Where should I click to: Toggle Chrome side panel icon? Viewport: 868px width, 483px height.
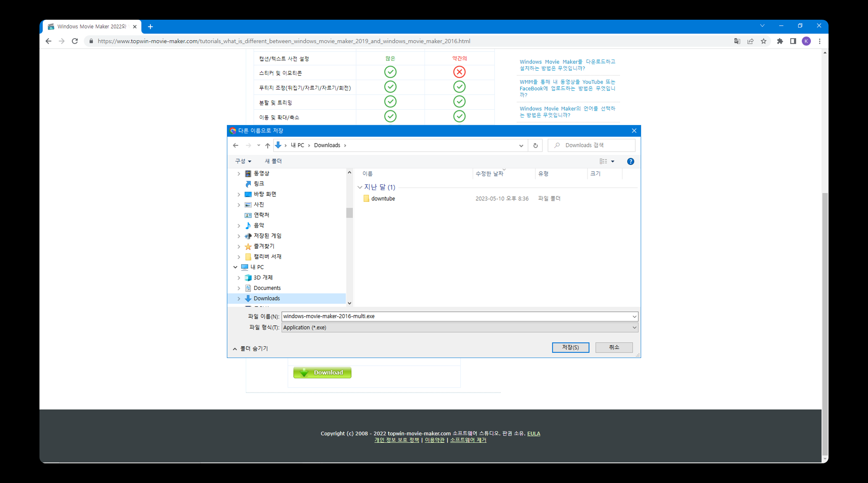click(793, 41)
